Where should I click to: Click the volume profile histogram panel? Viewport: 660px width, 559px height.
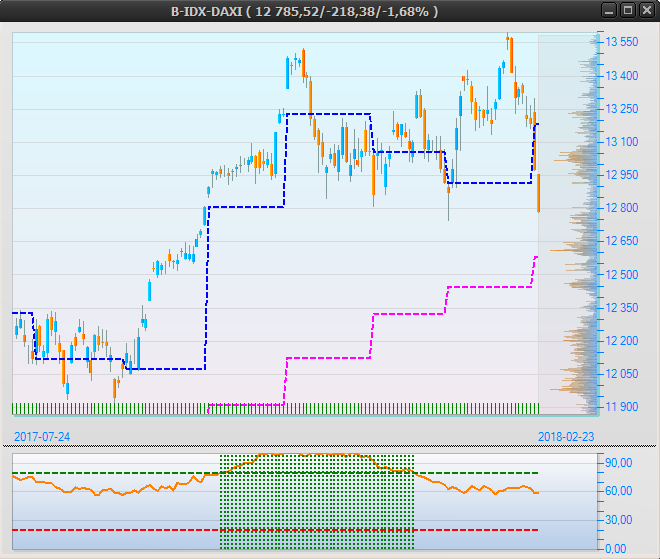pos(568,224)
